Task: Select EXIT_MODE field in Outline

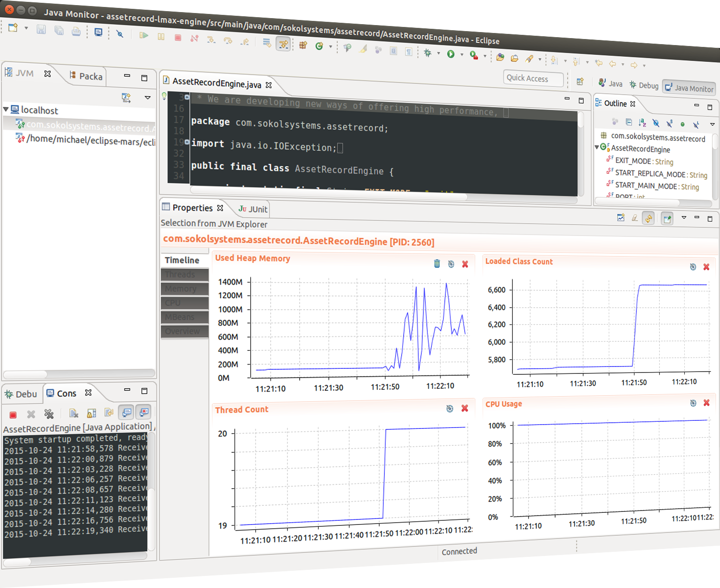Action: tap(641, 161)
